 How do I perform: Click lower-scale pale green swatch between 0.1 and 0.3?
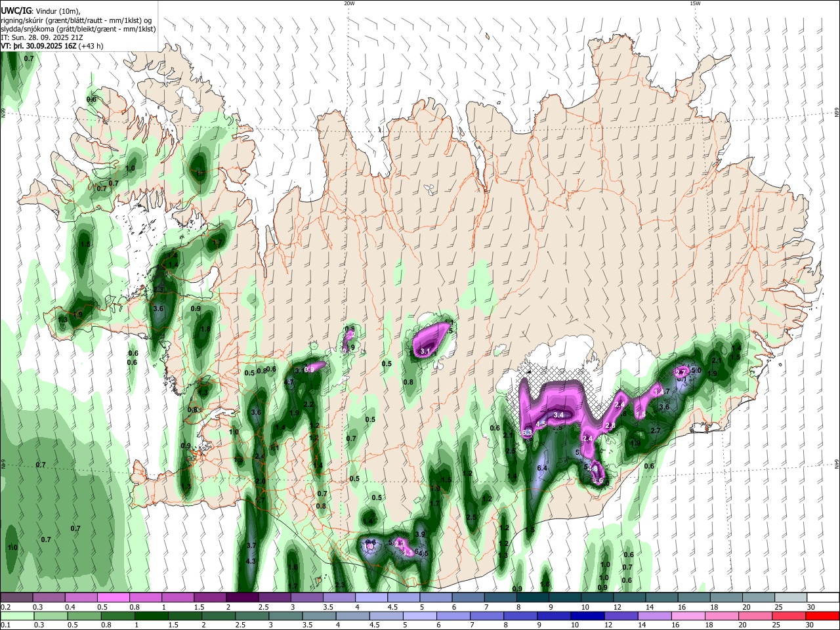point(16,616)
